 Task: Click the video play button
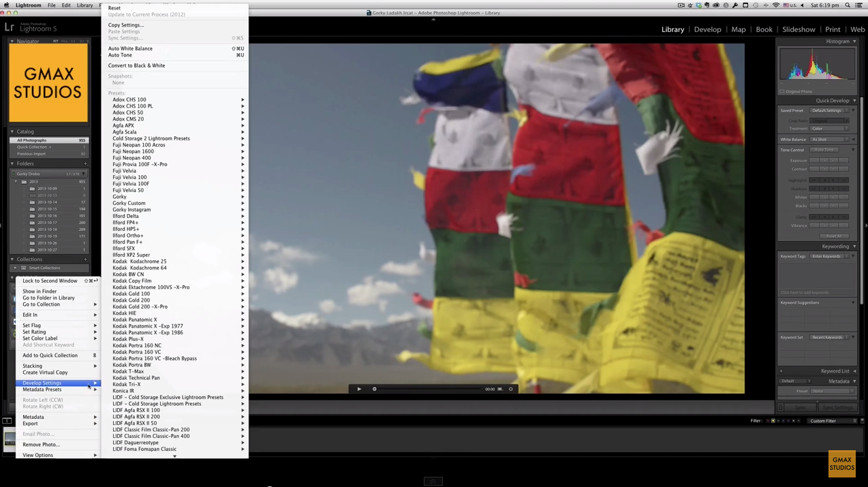click(x=359, y=389)
